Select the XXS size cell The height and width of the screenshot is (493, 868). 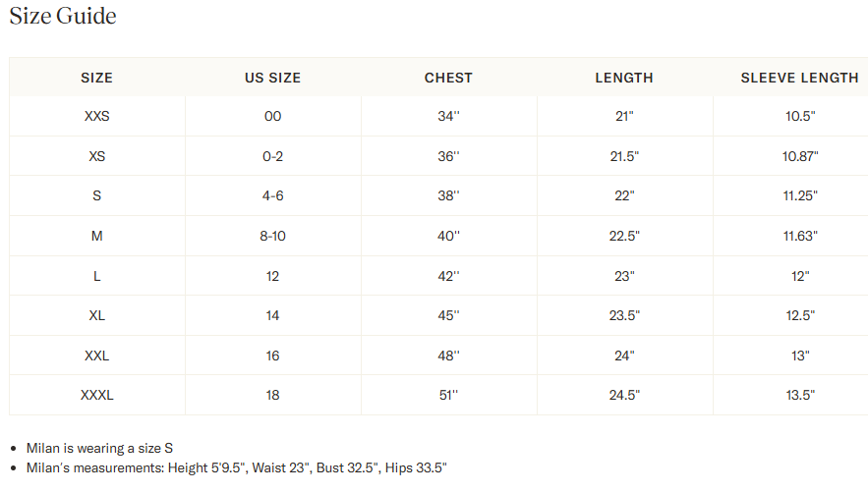[x=97, y=116]
